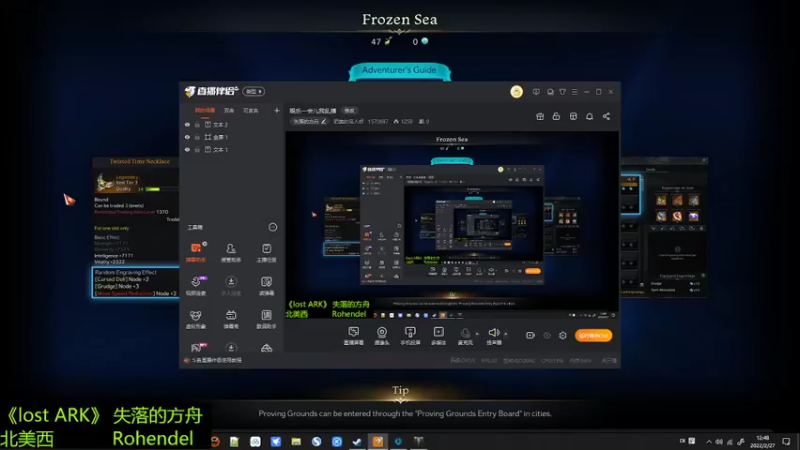Switch to the first orange scene tab
800x450 pixels.
coord(205,110)
